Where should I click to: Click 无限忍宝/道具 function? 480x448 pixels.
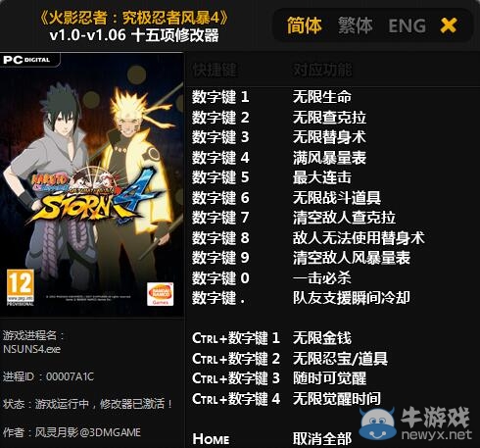(340, 359)
